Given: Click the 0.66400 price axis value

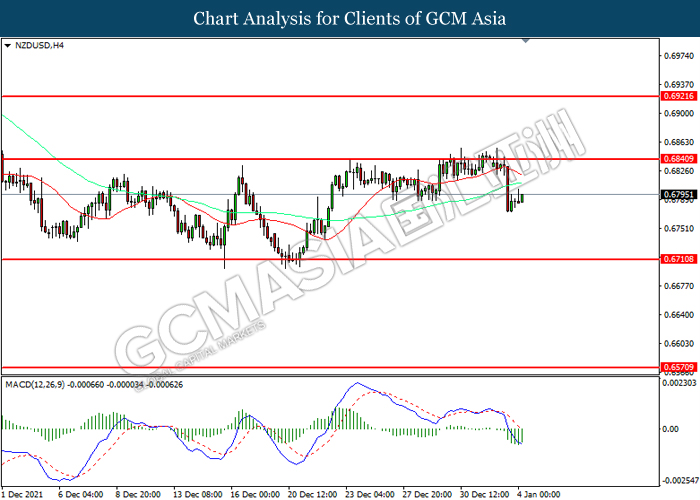Looking at the screenshot, I should [x=679, y=315].
